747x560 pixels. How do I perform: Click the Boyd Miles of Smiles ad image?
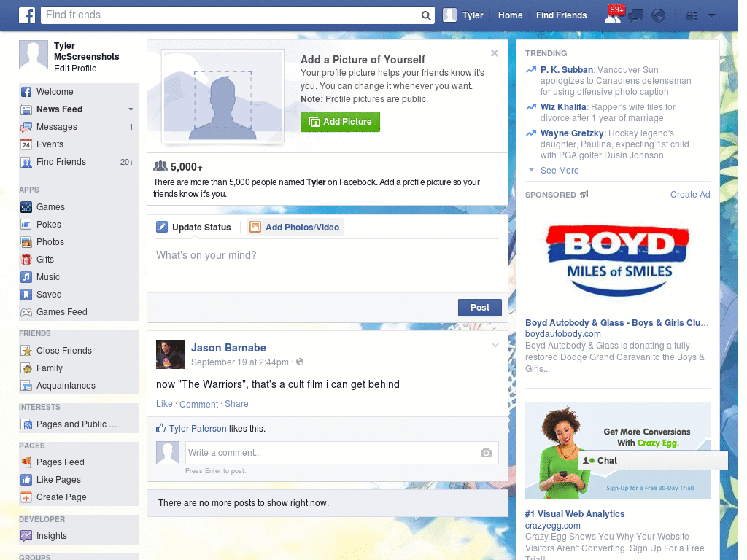click(617, 260)
